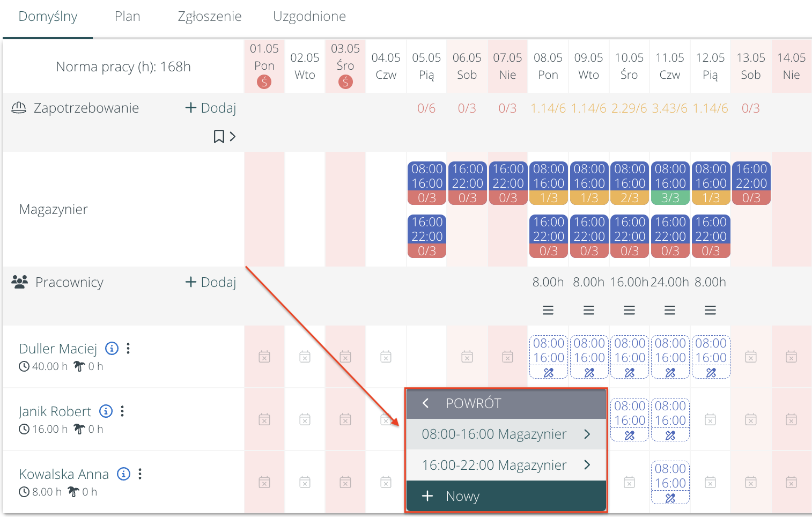Click info icon next to Duller Maciej
Image resolution: width=812 pixels, height=517 pixels.
tap(112, 349)
